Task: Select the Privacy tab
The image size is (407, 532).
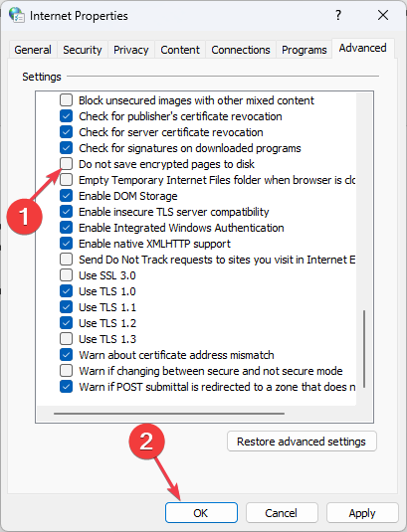Action: (x=131, y=50)
